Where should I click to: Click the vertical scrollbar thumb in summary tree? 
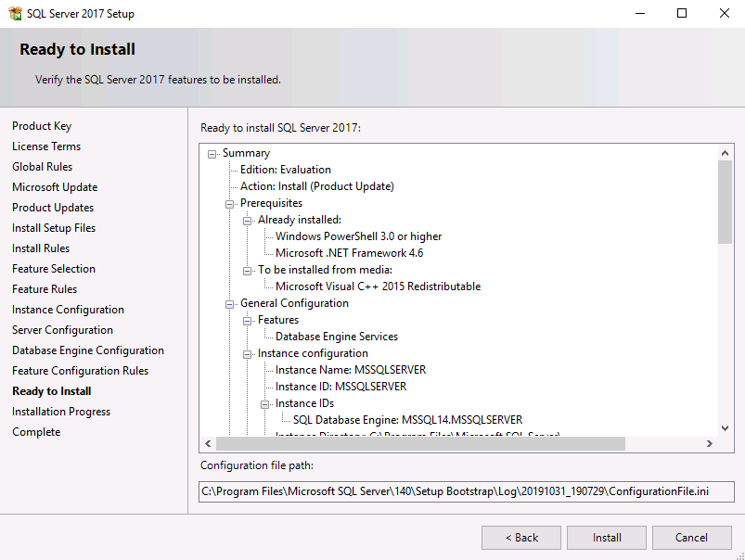pos(725,202)
